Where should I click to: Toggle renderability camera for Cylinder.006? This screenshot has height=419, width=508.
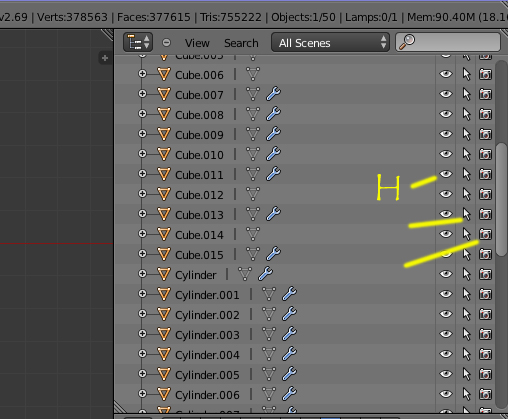[x=485, y=394]
